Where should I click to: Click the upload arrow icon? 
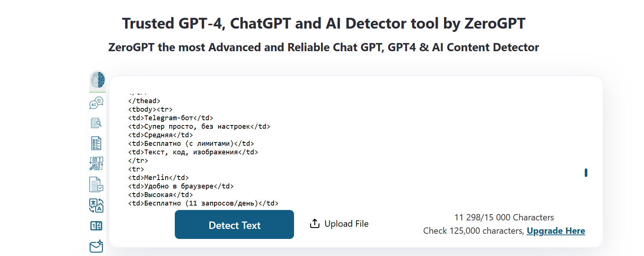(314, 224)
